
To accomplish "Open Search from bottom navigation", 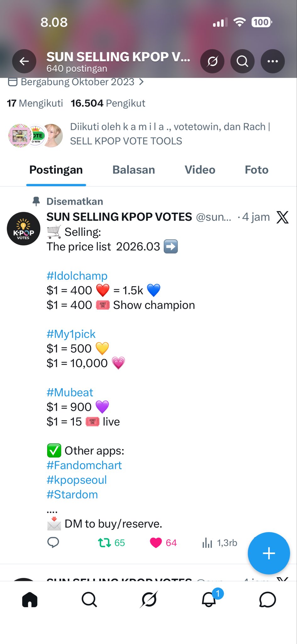I will pyautogui.click(x=89, y=600).
